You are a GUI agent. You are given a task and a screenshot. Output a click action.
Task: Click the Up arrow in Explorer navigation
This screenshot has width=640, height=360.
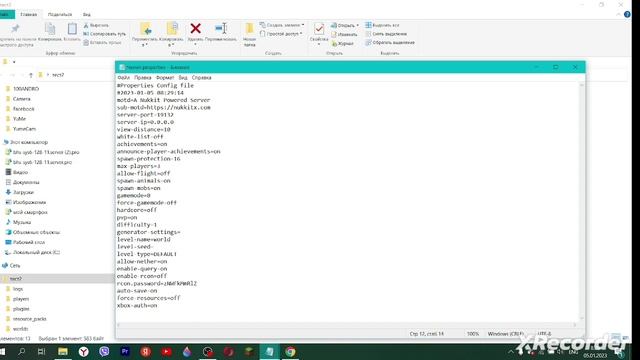[x=31, y=75]
